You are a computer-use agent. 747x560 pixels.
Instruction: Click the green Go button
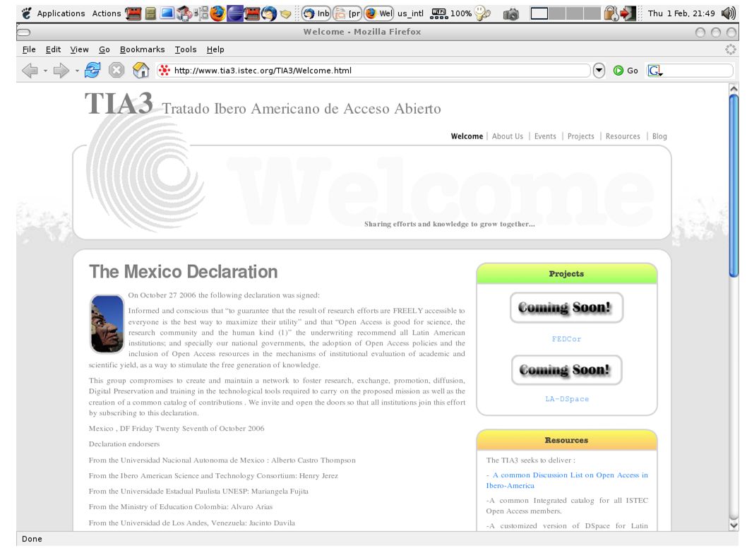click(x=626, y=71)
